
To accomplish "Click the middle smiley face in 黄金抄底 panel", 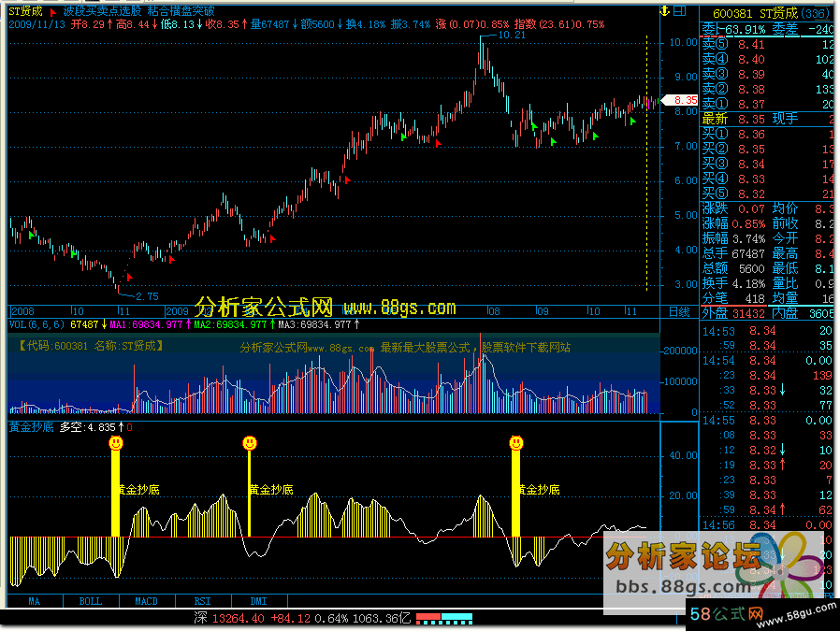I will pos(250,443).
